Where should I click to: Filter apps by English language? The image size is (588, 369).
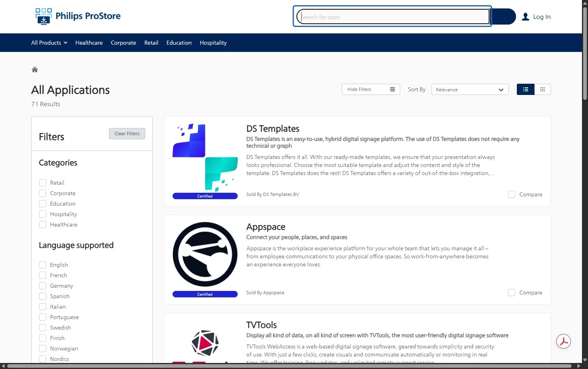click(x=43, y=265)
